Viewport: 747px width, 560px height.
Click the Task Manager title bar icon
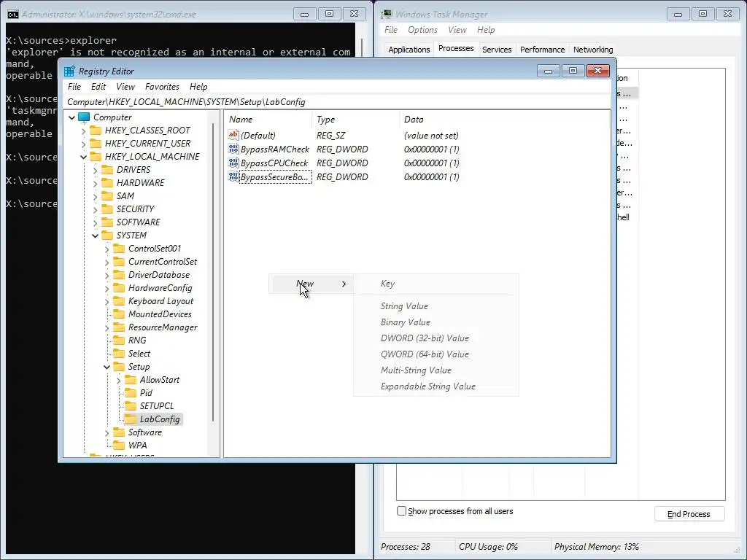point(387,15)
